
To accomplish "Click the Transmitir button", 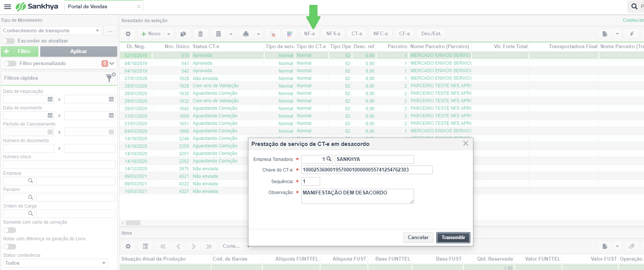I will pos(453,238).
